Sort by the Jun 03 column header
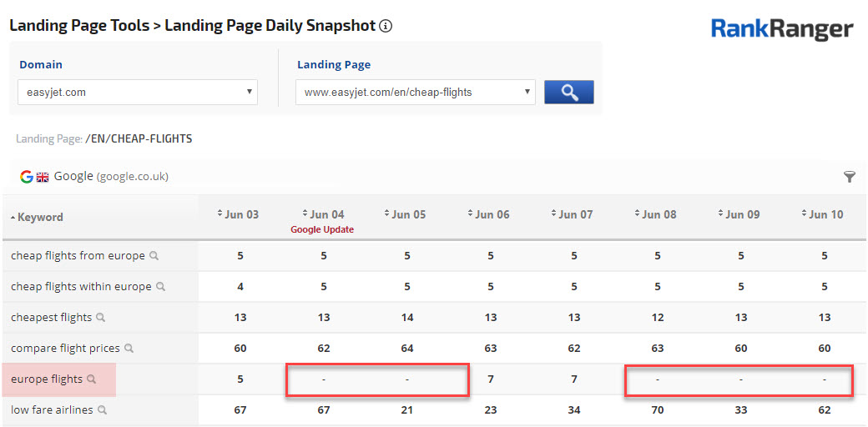This screenshot has height=427, width=868. tap(238, 215)
